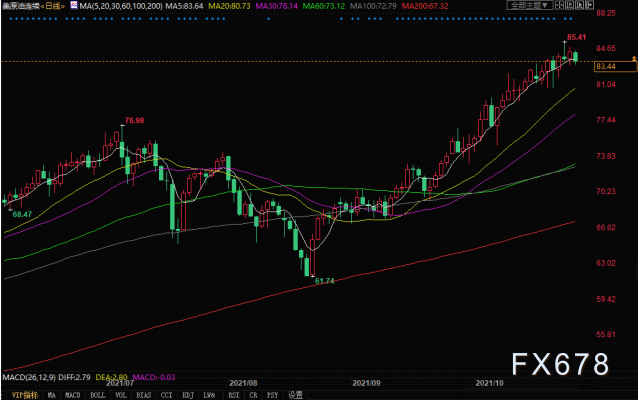
Task: Click the MA indicator icon beside MA(5,20,30...)
Action: (x=73, y=5)
